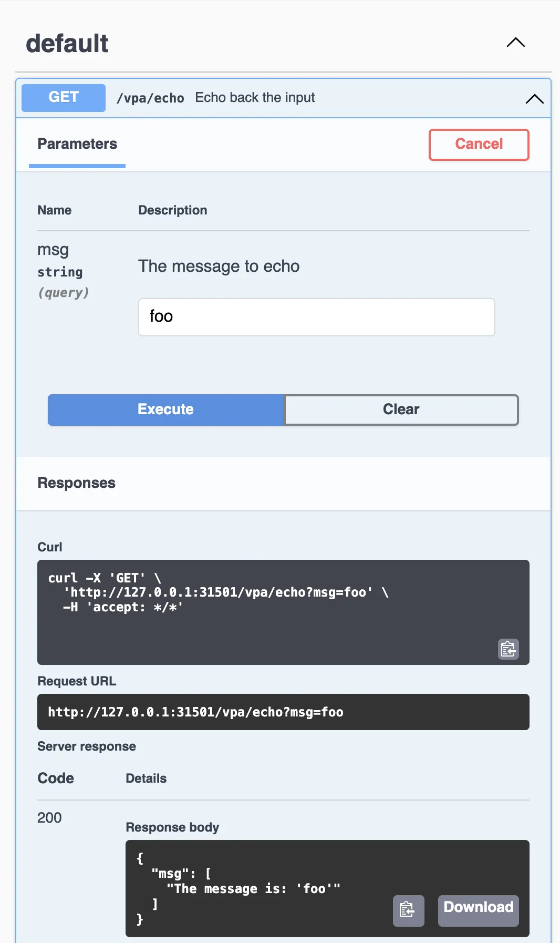The height and width of the screenshot is (943, 560).
Task: Click 'The message to echo' description
Action: pyautogui.click(x=219, y=266)
